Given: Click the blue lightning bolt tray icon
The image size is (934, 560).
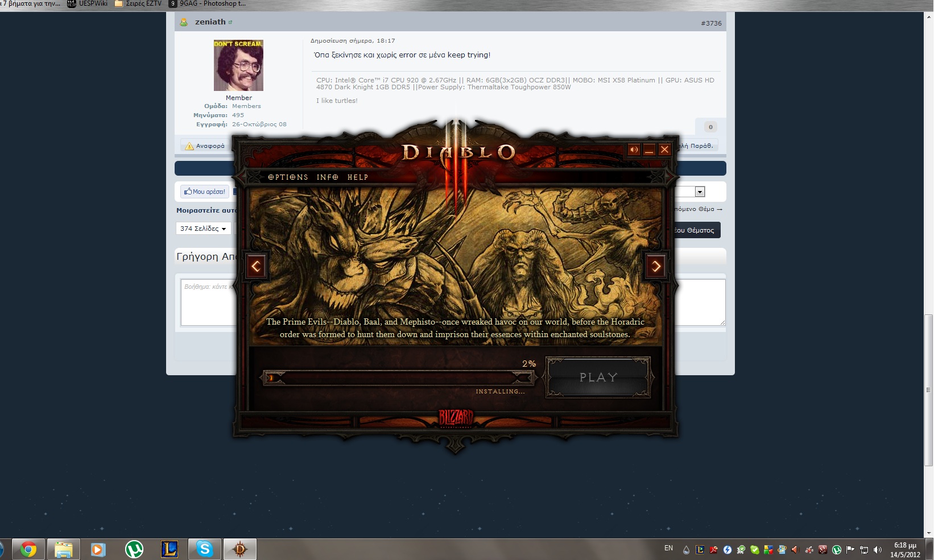Looking at the screenshot, I should click(728, 550).
